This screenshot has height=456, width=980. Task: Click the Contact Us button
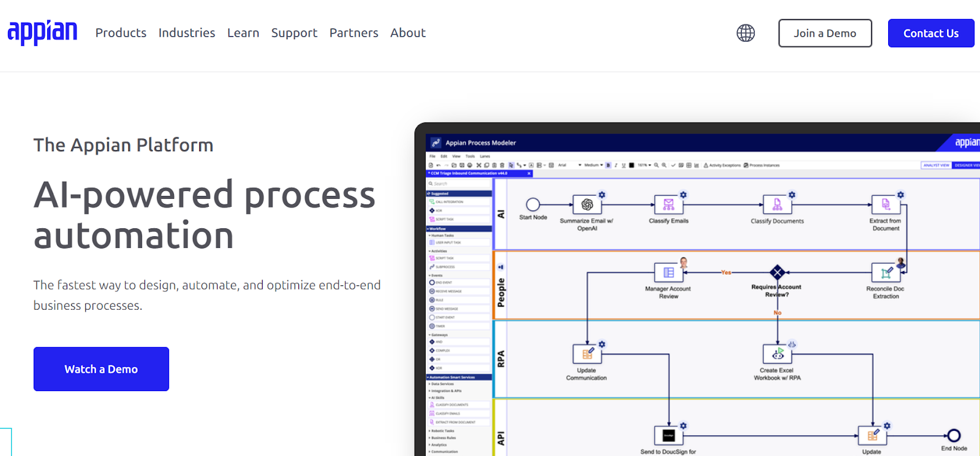pos(931,33)
